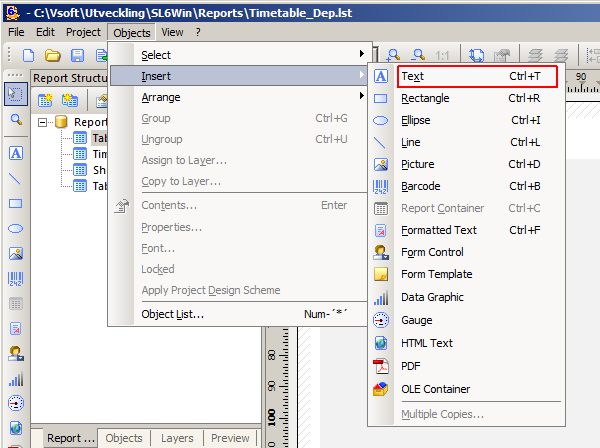
Task: Select the magnifier tool in left toolbar
Action: 16,120
